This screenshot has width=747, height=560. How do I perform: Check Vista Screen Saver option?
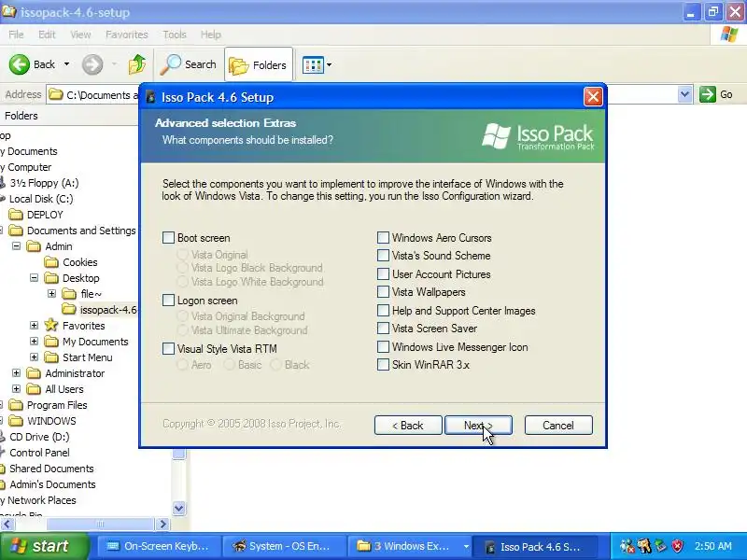(x=383, y=329)
